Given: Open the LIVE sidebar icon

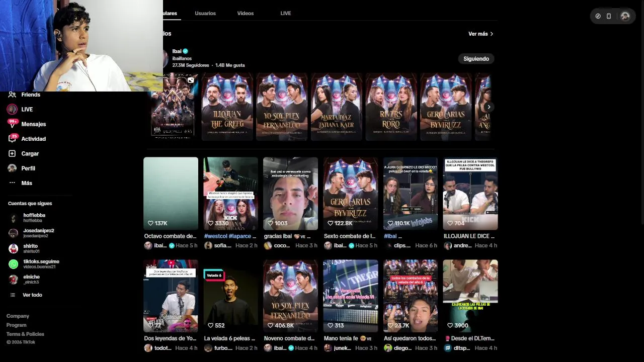Looking at the screenshot, I should point(12,109).
